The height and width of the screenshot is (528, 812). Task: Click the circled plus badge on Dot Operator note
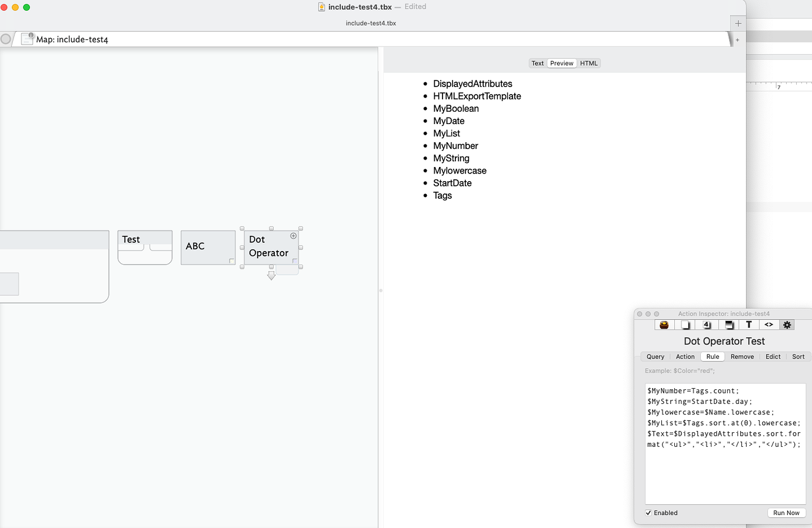(293, 235)
